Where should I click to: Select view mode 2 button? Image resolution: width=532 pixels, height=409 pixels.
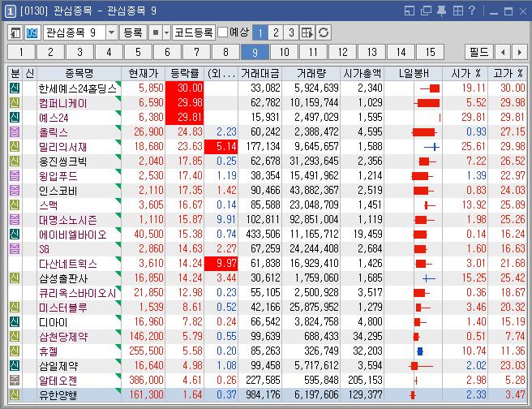276,33
